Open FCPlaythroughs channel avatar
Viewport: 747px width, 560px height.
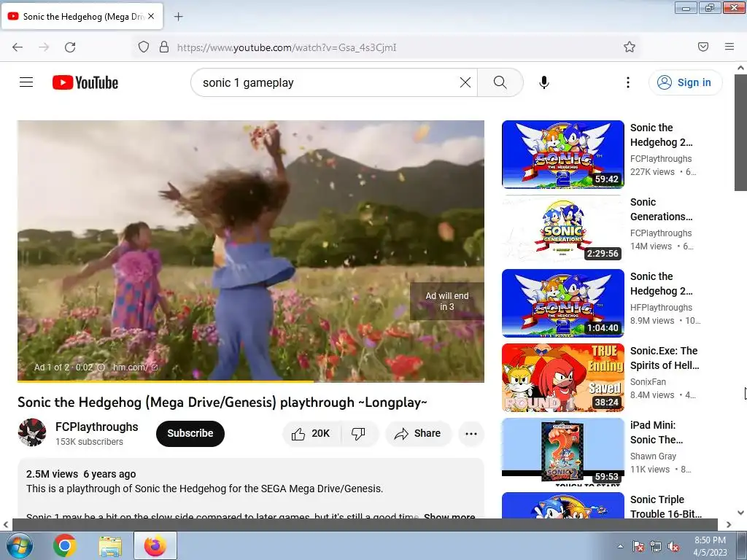[32, 432]
